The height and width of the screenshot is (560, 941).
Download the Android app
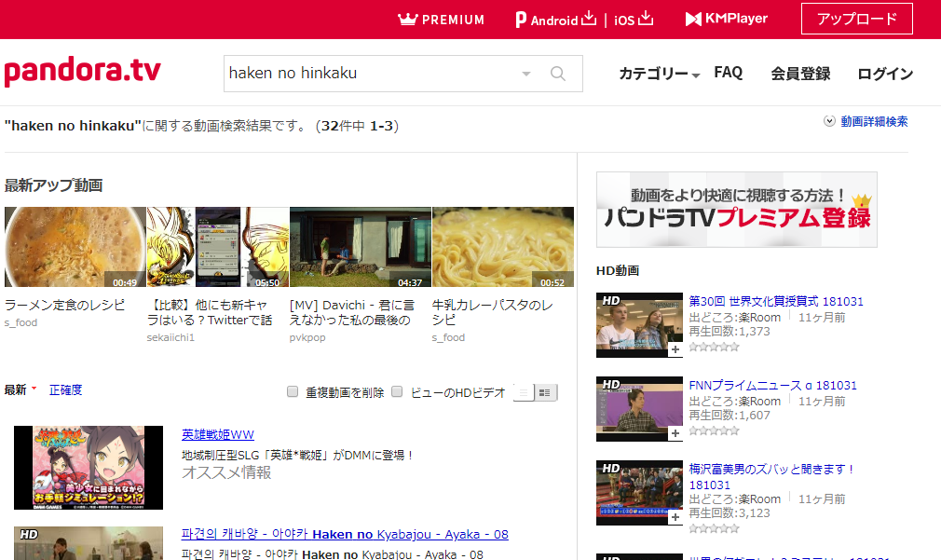pyautogui.click(x=556, y=20)
